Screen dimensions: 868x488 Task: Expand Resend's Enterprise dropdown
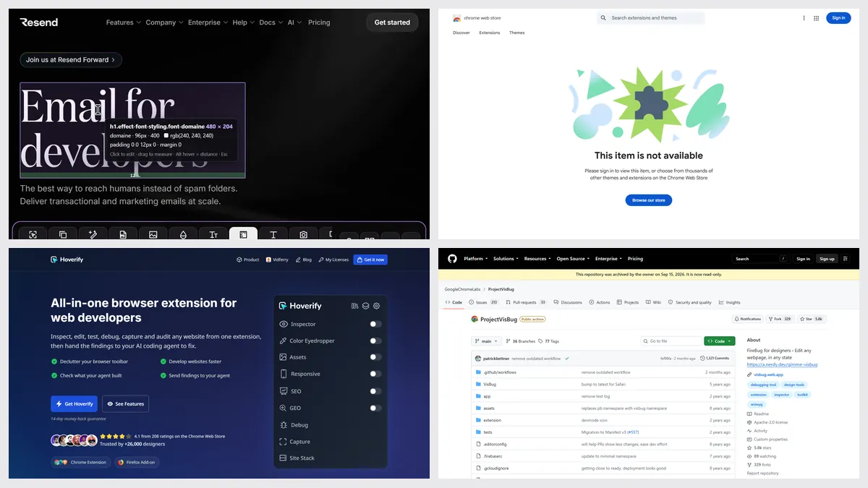tap(208, 22)
